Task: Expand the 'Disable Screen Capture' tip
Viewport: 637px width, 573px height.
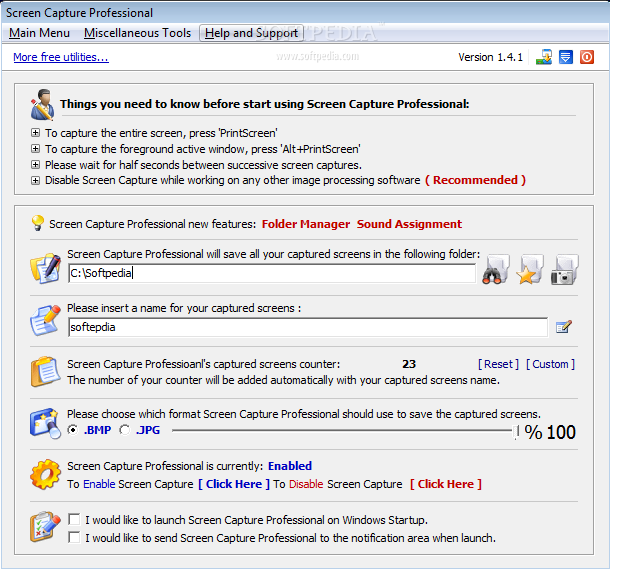Action: click(35, 180)
